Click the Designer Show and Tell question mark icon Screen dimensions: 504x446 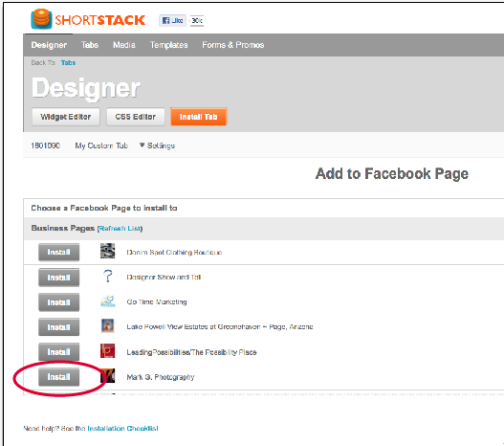107,277
